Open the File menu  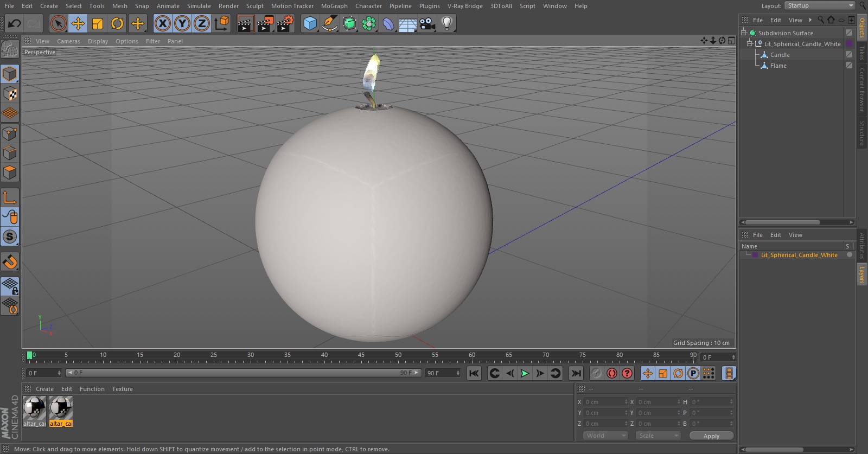(9, 6)
